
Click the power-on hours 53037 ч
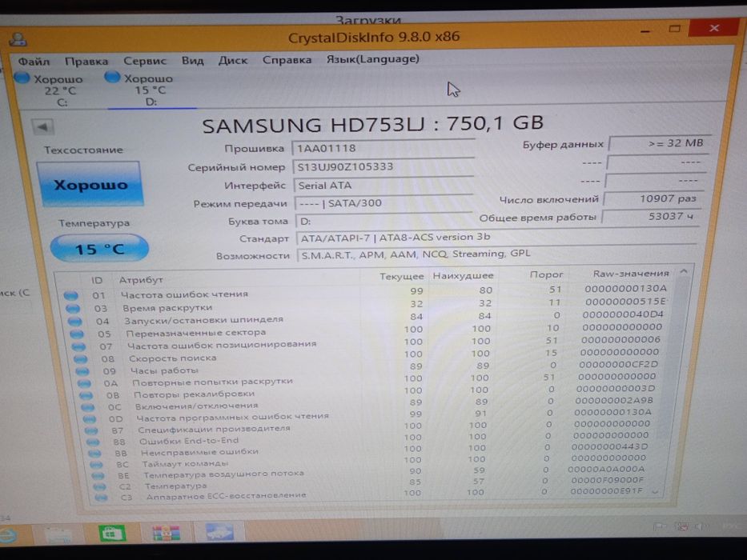[650, 216]
